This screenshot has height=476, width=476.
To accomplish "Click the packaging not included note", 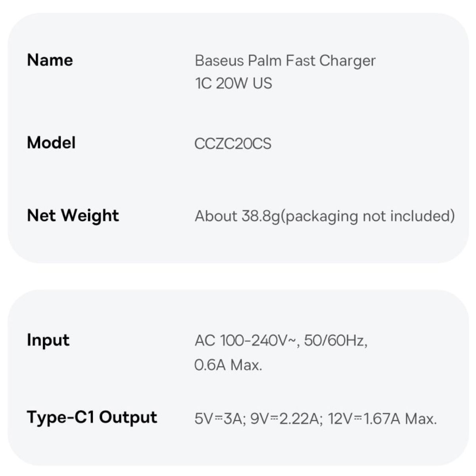I will (x=368, y=216).
